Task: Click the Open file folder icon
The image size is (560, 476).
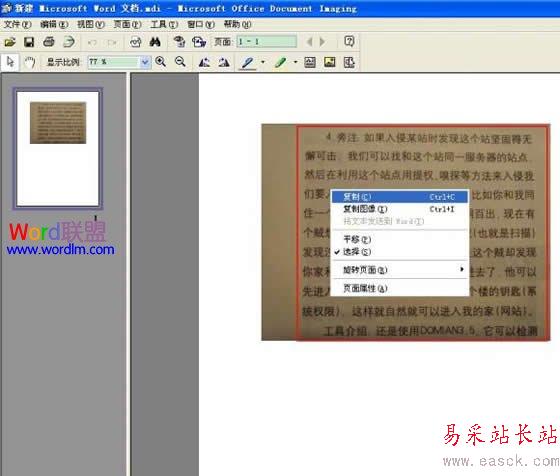Action: point(10,42)
